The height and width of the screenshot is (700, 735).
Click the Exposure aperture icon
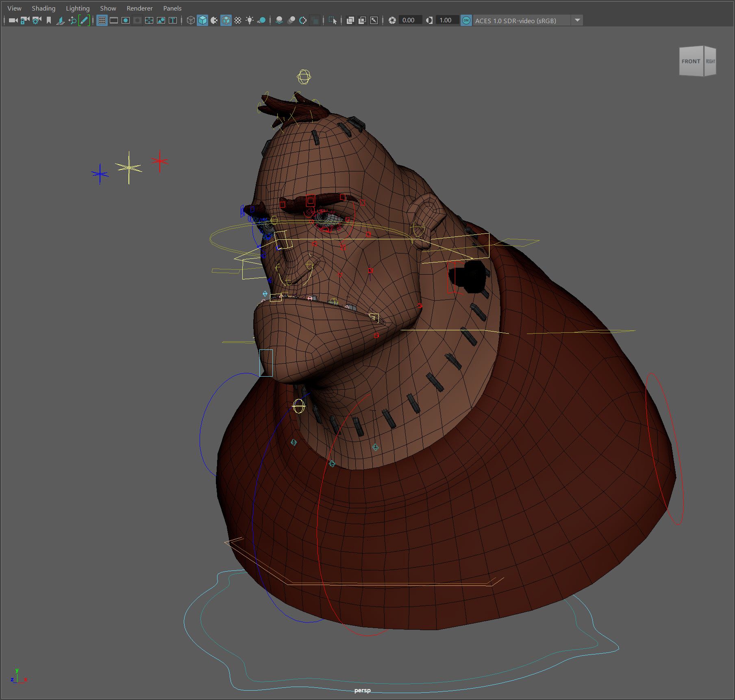tap(392, 20)
